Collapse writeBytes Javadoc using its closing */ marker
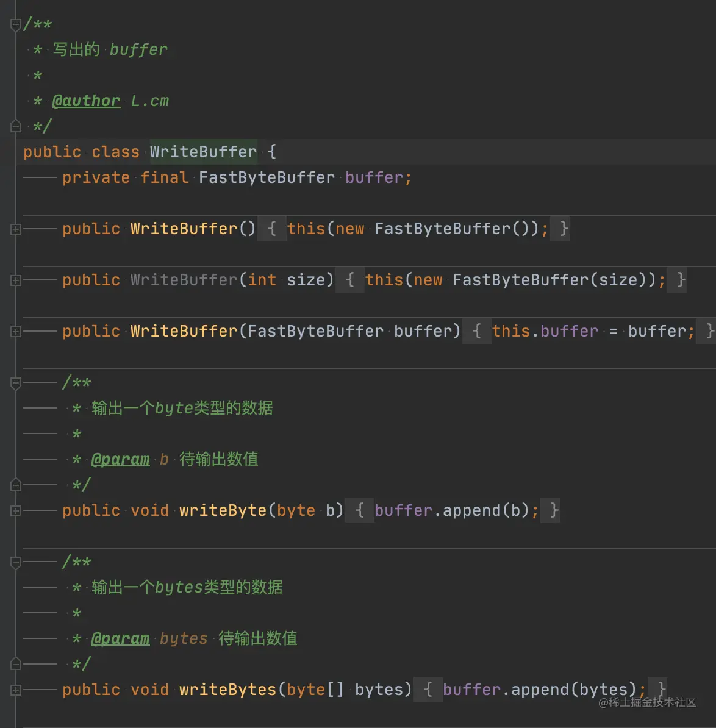716x728 pixels. click(x=15, y=664)
